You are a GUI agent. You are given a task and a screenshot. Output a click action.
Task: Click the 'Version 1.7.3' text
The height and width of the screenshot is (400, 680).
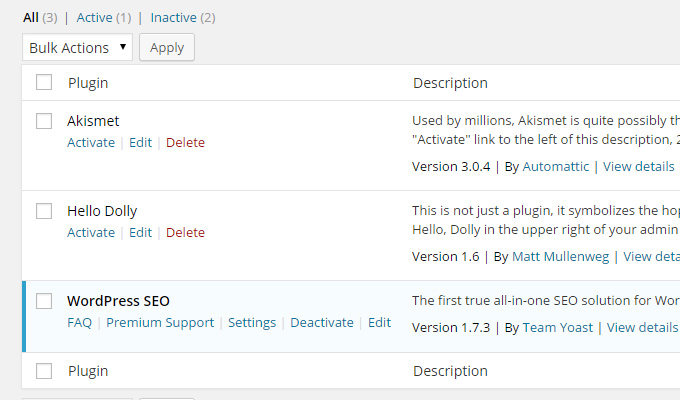(x=451, y=328)
